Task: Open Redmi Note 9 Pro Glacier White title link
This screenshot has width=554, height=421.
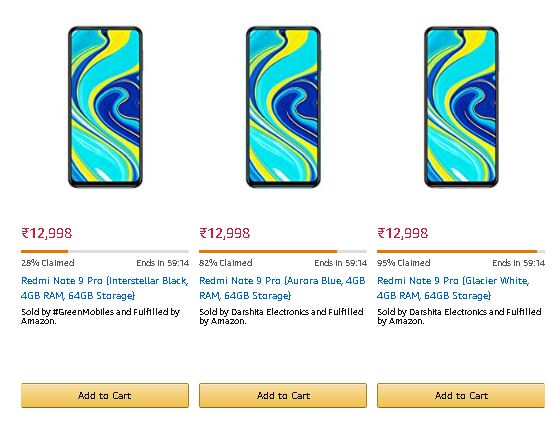Action: (x=453, y=288)
